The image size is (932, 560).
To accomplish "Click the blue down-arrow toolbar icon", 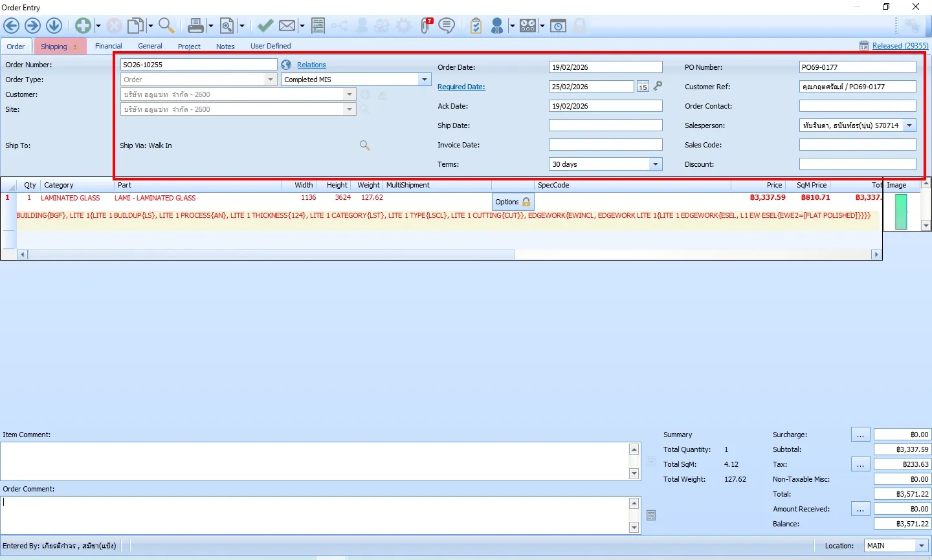I will (x=54, y=26).
